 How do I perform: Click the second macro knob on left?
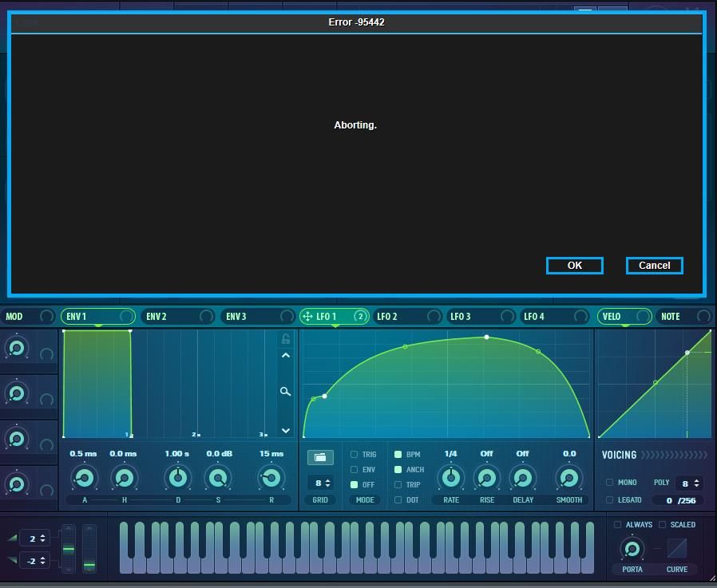pyautogui.click(x=17, y=393)
